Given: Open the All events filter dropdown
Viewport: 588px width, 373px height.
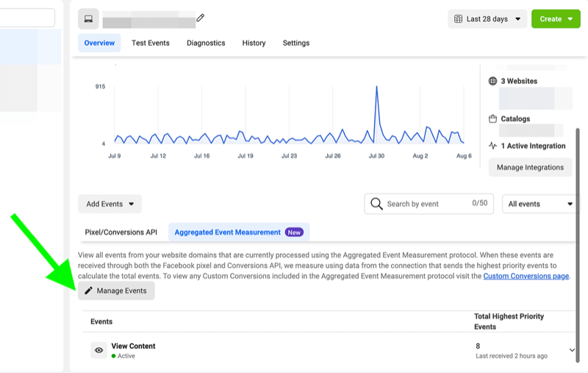Looking at the screenshot, I should coord(539,204).
